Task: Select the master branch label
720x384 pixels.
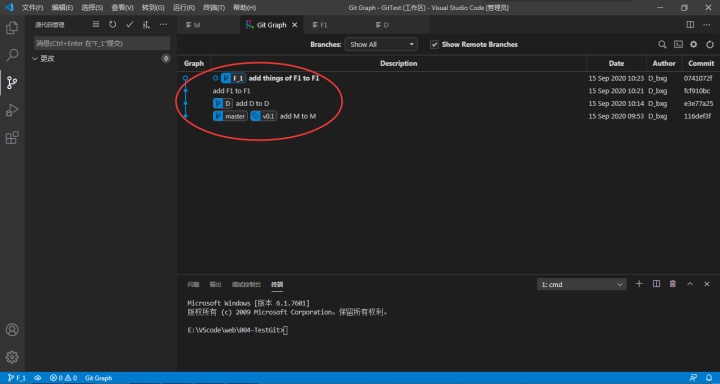Action: [x=230, y=116]
